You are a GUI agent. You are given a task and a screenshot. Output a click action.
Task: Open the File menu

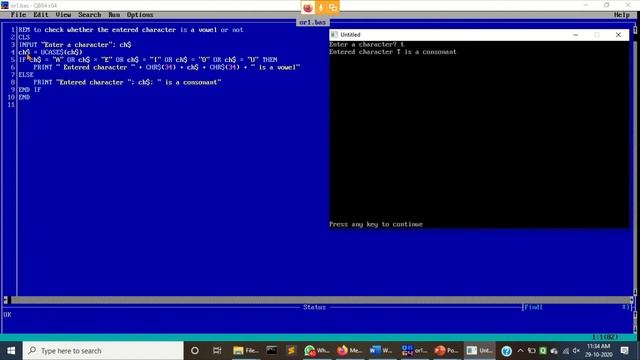pyautogui.click(x=18, y=15)
